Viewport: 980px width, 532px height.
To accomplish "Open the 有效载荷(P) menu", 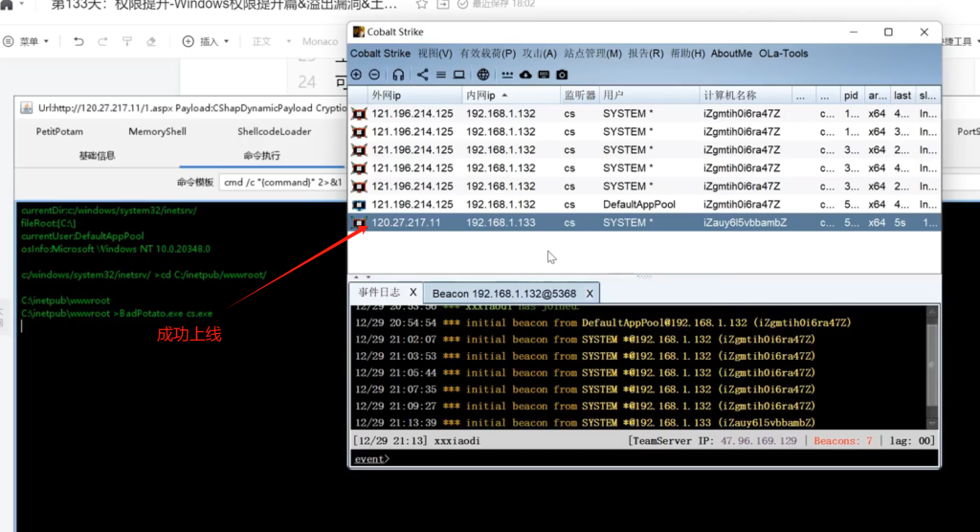I will (487, 54).
